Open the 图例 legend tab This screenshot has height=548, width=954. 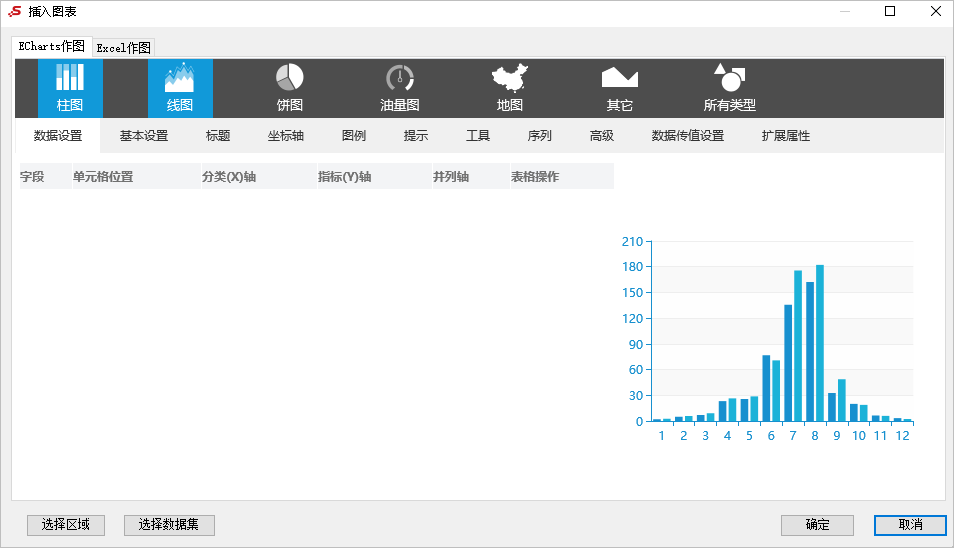[354, 136]
